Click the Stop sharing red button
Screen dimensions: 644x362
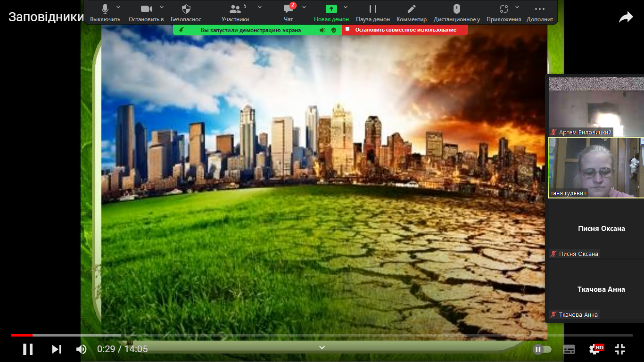pos(405,30)
